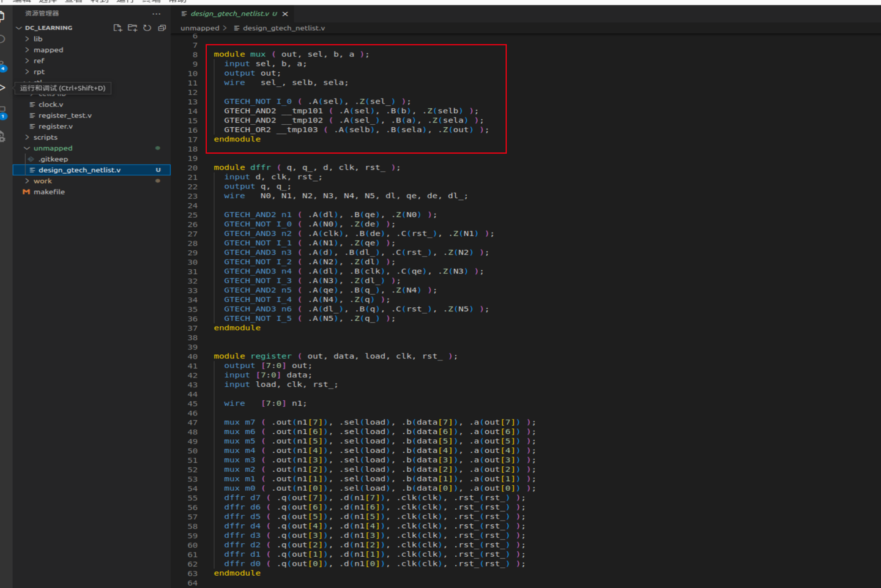Refresh the Explorer file tree
The width and height of the screenshot is (881, 588).
pyautogui.click(x=147, y=27)
